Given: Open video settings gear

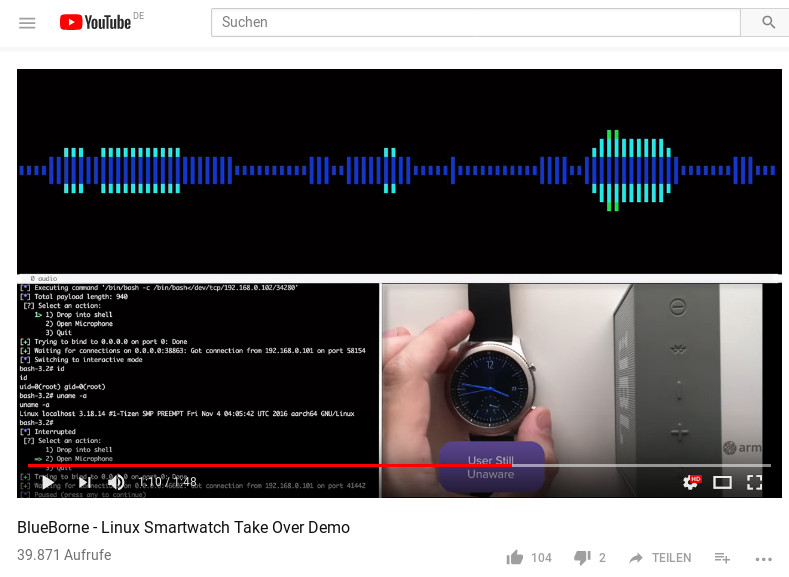Looking at the screenshot, I should 691,482.
